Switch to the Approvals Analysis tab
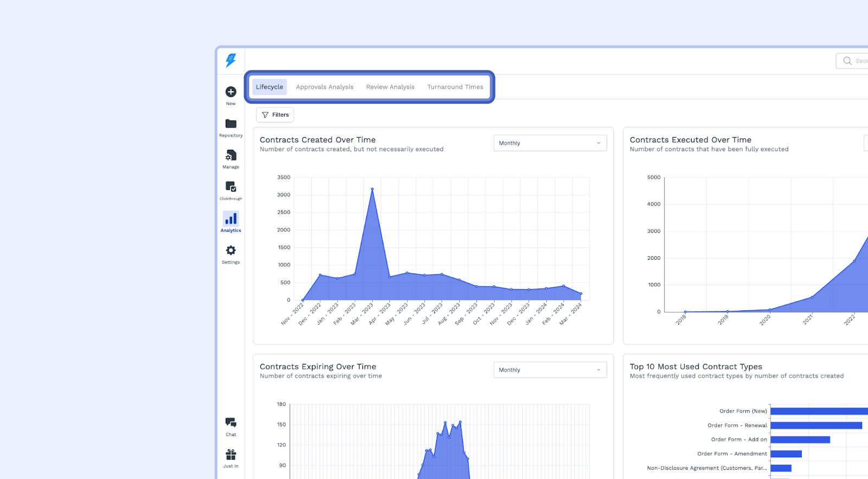Screen dimensions: 868x479 pyautogui.click(x=324, y=87)
